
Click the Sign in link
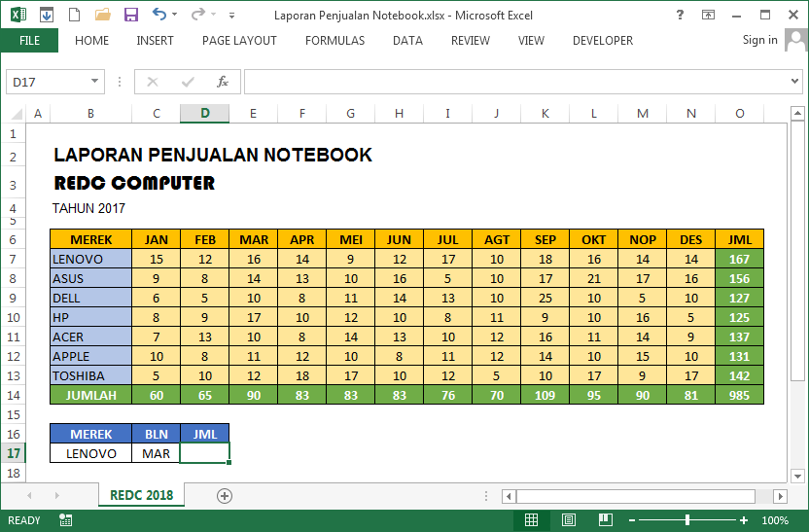pyautogui.click(x=759, y=40)
